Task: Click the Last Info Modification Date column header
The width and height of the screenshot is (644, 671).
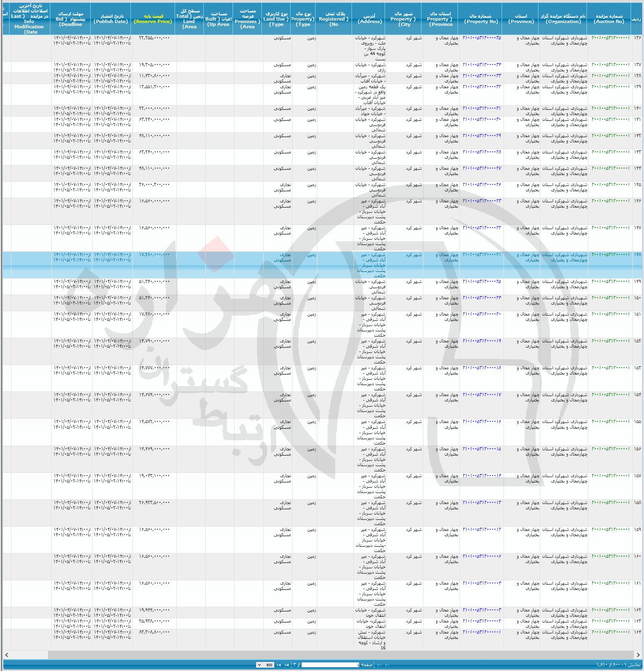Action: click(x=31, y=19)
